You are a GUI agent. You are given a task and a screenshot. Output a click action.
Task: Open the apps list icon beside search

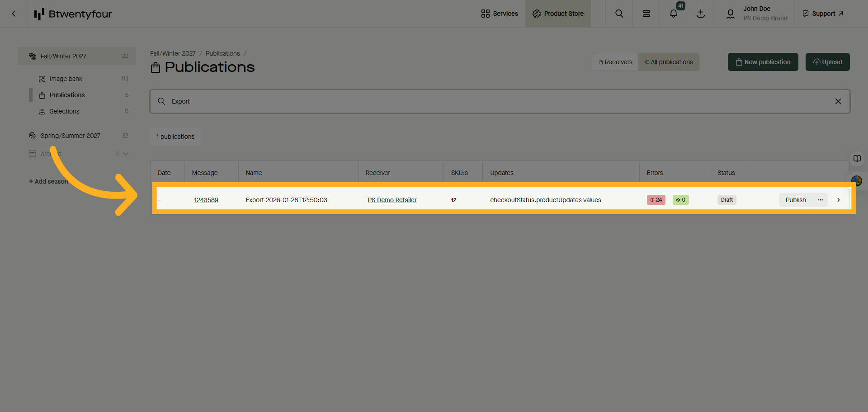(x=646, y=14)
